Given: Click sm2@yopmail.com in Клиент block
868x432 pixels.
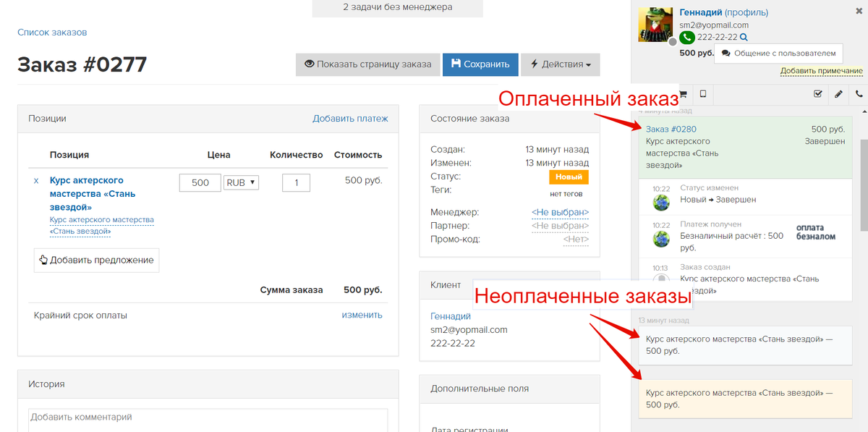Looking at the screenshot, I should (469, 329).
